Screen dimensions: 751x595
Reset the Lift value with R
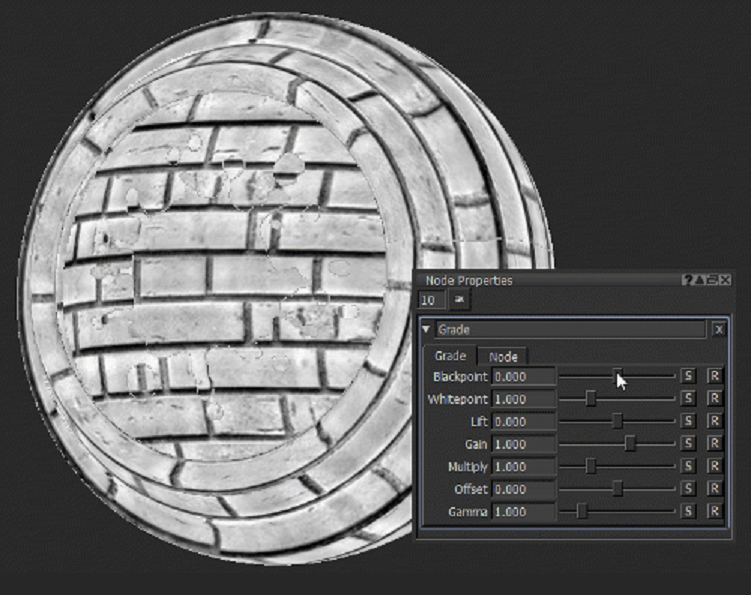(714, 422)
